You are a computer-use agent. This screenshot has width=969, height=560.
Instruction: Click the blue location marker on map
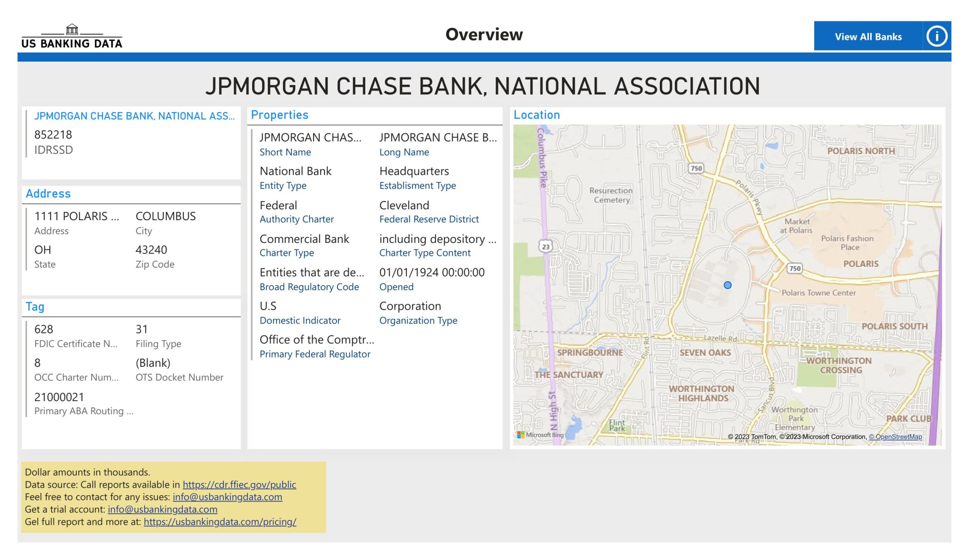pos(728,285)
